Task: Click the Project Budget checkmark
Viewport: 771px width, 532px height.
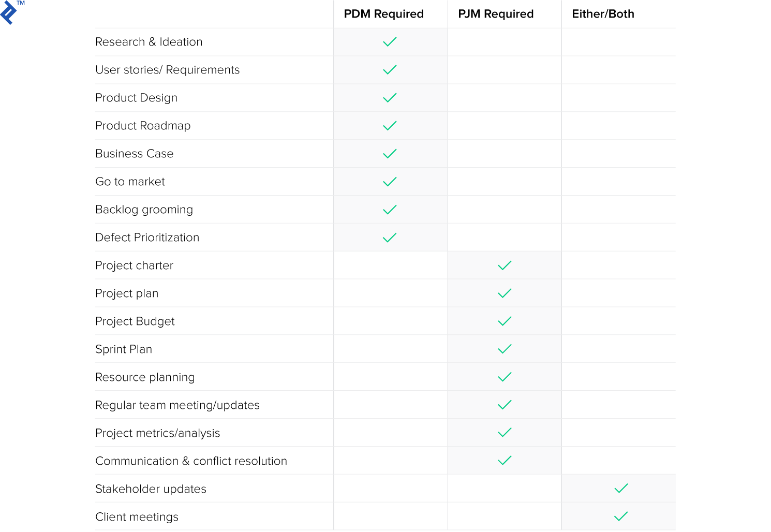Action: point(505,321)
